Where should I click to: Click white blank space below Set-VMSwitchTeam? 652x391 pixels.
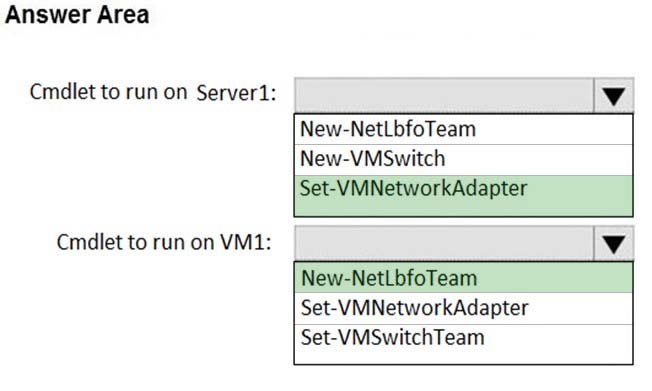[463, 356]
